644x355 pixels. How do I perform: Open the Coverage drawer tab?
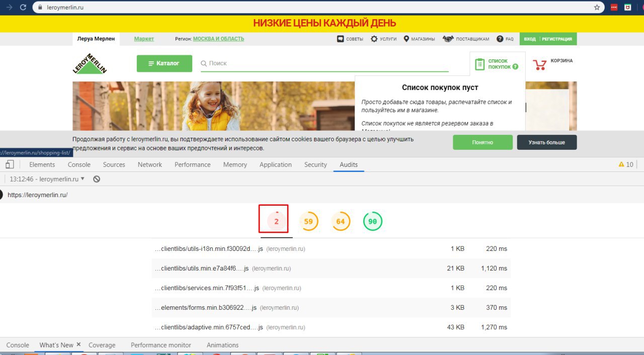click(102, 345)
